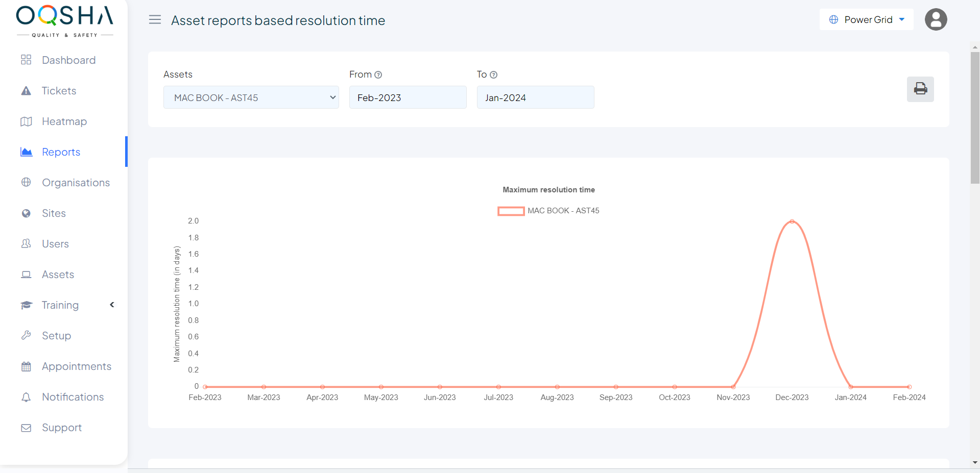980x473 pixels.
Task: Click the hamburger menu icon
Action: [155, 20]
